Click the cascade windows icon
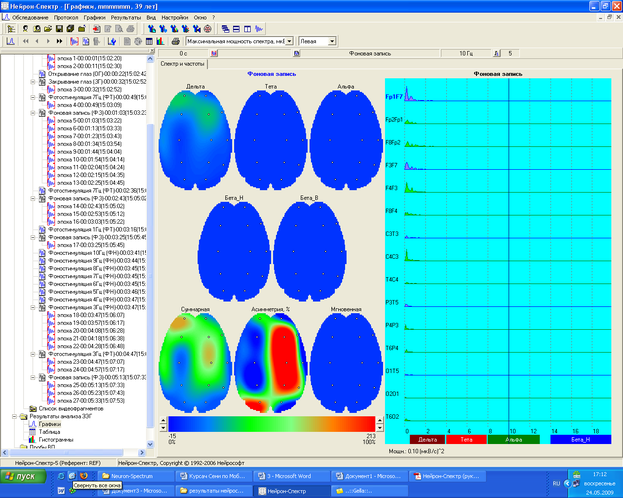Image resolution: width=623 pixels, height=498 pixels. coord(225,29)
